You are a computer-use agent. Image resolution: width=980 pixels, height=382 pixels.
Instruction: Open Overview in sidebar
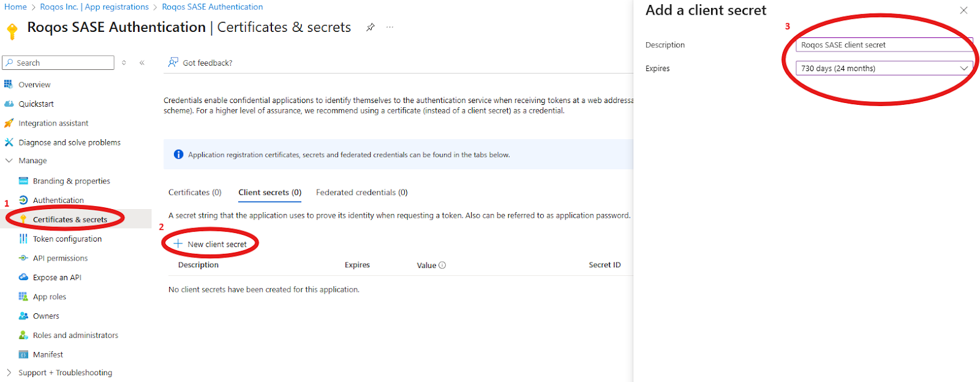(x=34, y=85)
